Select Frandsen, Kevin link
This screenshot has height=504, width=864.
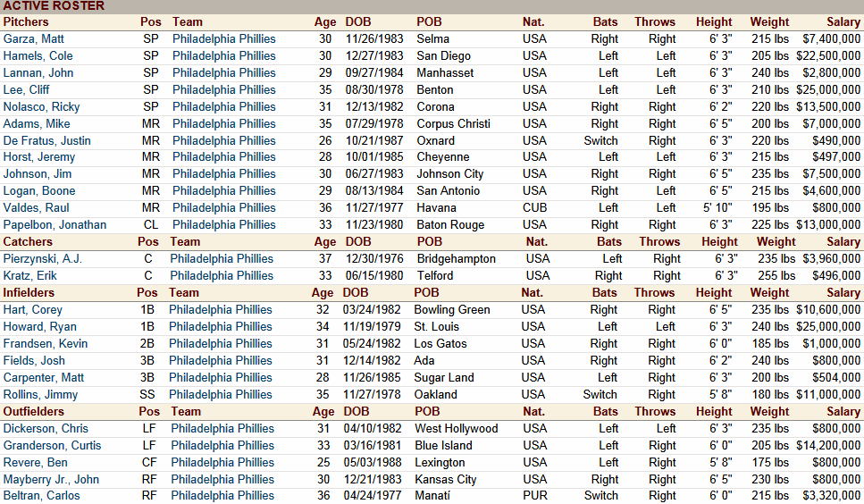click(46, 344)
